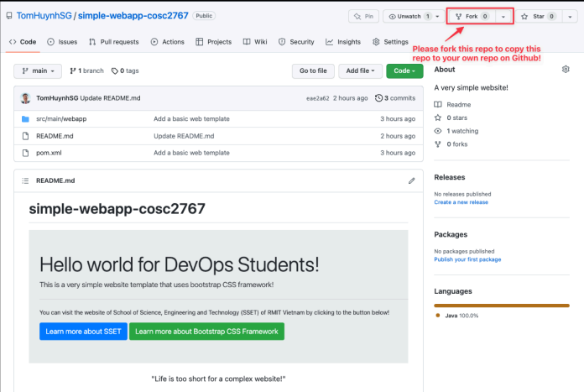This screenshot has height=392, width=584.
Task: Open pom.xml's Add a basic web template commit
Action: click(x=191, y=153)
